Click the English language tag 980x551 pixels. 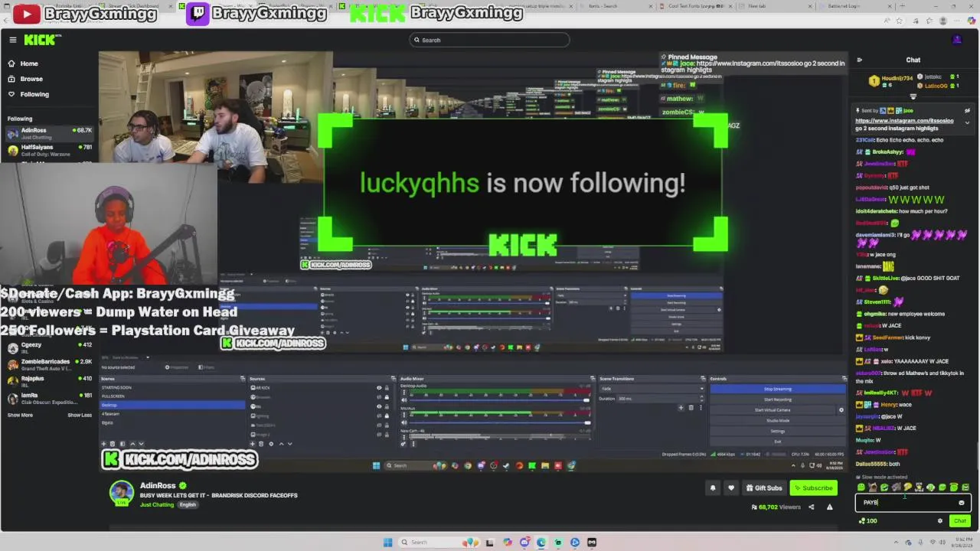point(188,504)
